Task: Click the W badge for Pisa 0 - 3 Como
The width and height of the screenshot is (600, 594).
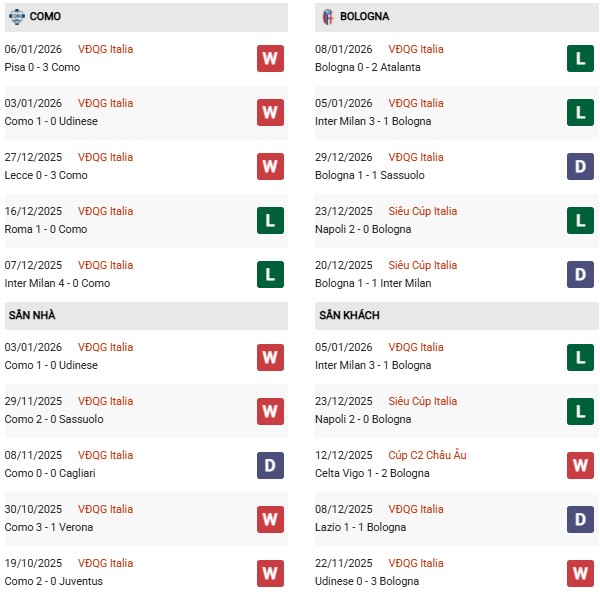Action: tap(270, 58)
